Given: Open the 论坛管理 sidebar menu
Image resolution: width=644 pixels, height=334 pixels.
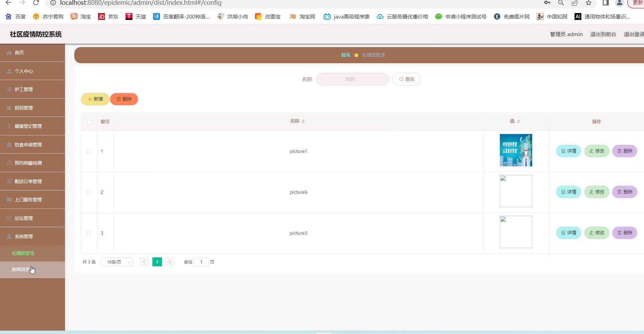Looking at the screenshot, I should tap(32, 218).
